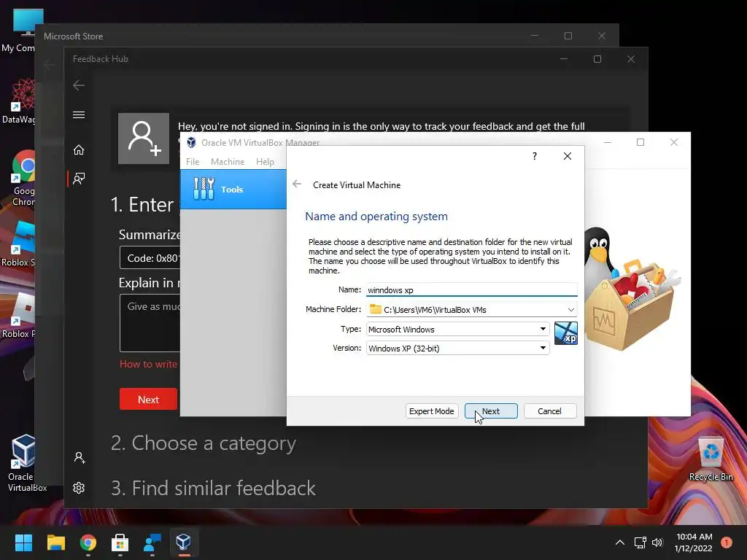The image size is (747, 560).
Task: Open Google Chrome from the taskbar
Action: tap(88, 542)
